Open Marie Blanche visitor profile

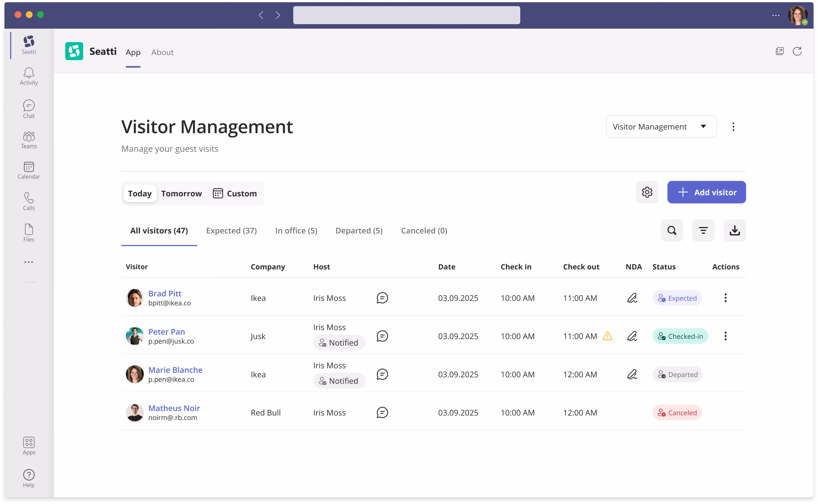click(x=175, y=370)
